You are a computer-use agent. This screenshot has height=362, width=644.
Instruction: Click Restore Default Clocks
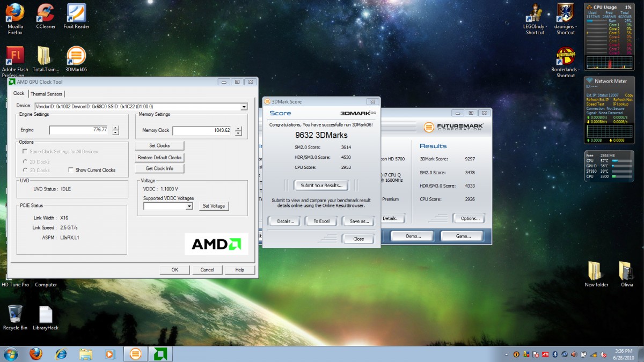coord(159,158)
